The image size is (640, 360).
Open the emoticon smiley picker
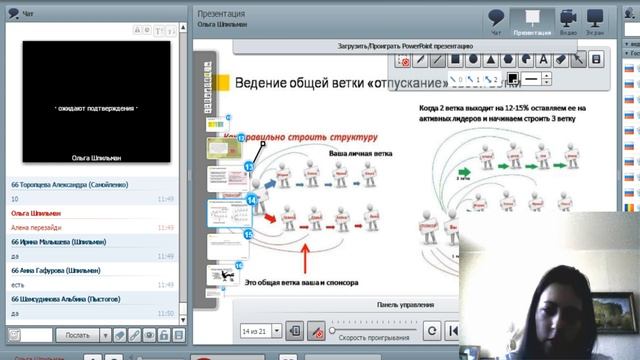(14, 335)
